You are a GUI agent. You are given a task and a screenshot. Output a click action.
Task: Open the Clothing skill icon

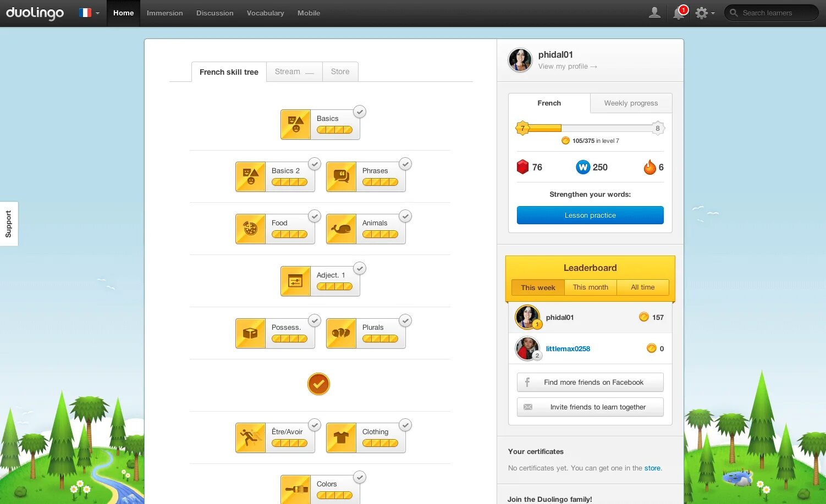342,437
